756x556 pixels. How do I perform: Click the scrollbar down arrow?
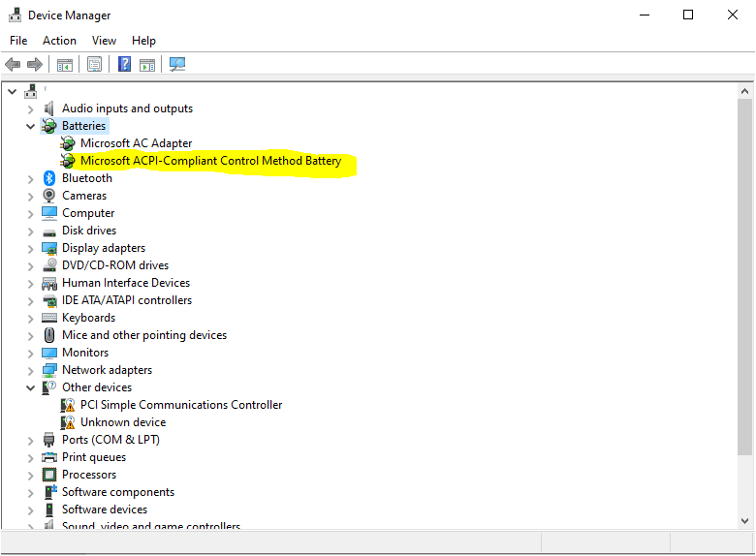tap(744, 521)
